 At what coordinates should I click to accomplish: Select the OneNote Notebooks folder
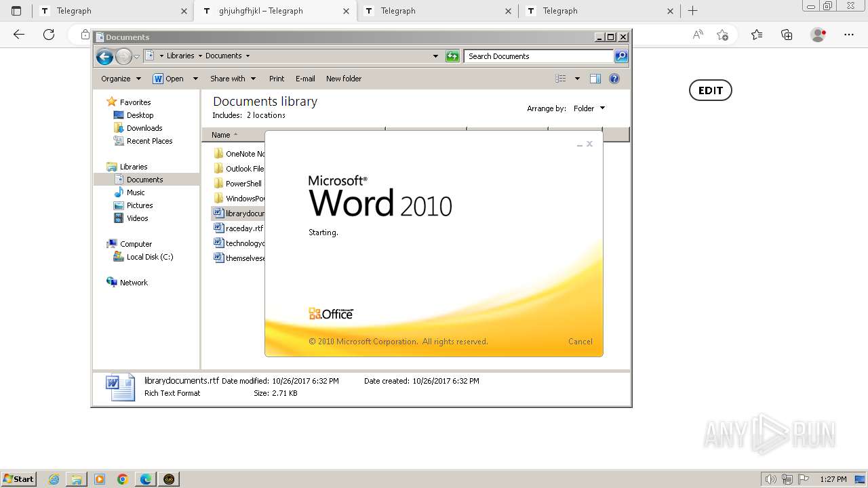click(x=239, y=154)
